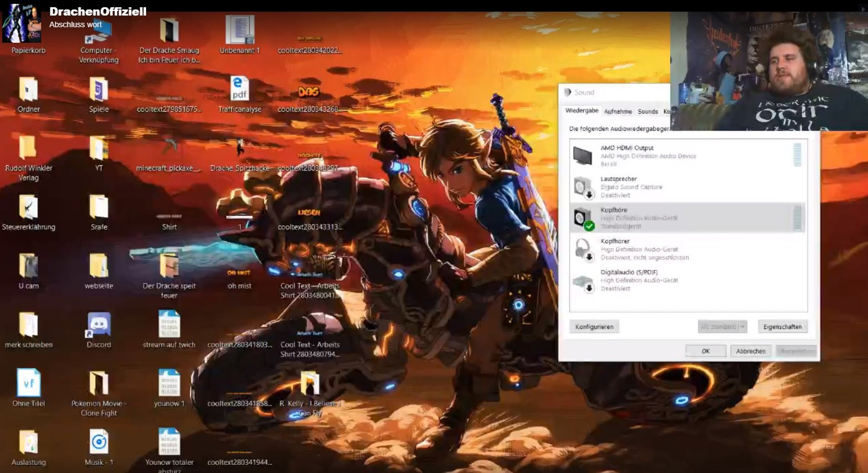Select the webseite folder icon

pos(99,271)
